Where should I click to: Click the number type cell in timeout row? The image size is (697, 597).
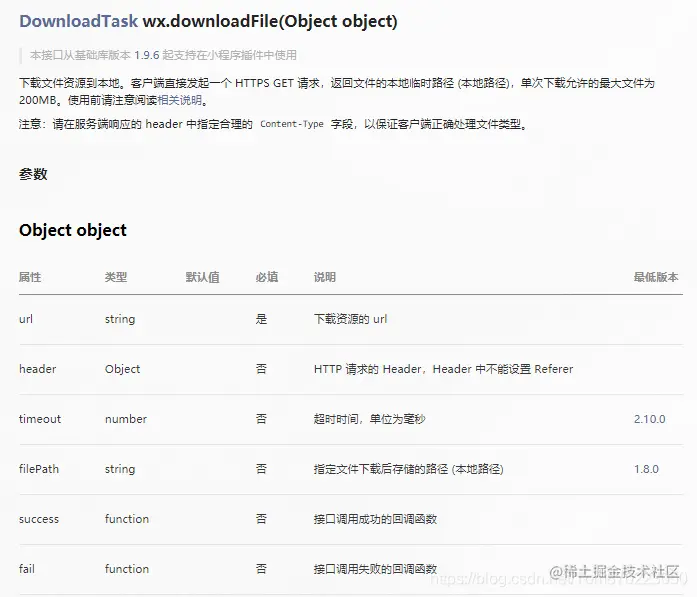[x=126, y=419]
